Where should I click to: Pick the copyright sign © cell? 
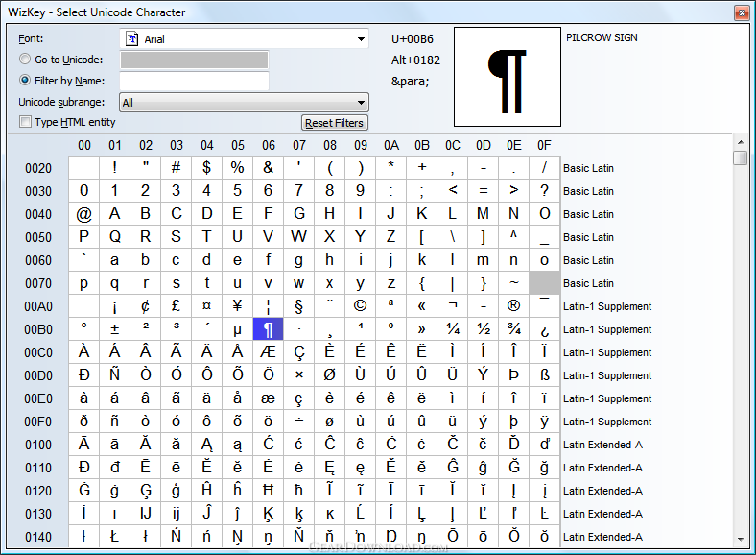tap(360, 306)
